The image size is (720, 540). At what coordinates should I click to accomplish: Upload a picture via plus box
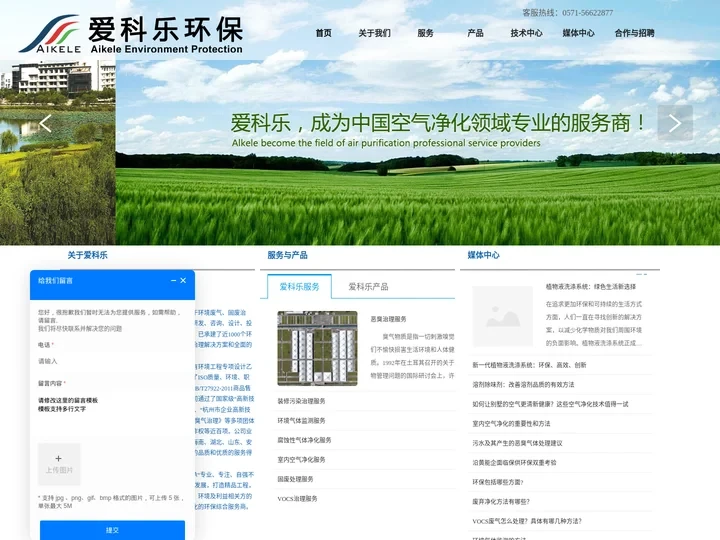[x=59, y=464]
